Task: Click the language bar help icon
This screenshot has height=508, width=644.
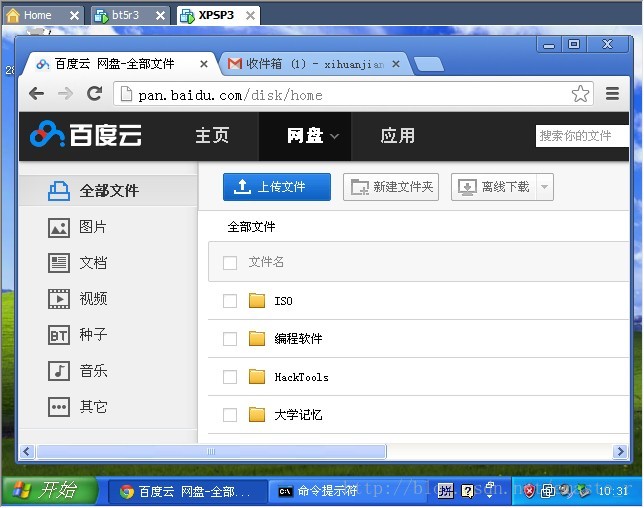Action: [x=468, y=491]
